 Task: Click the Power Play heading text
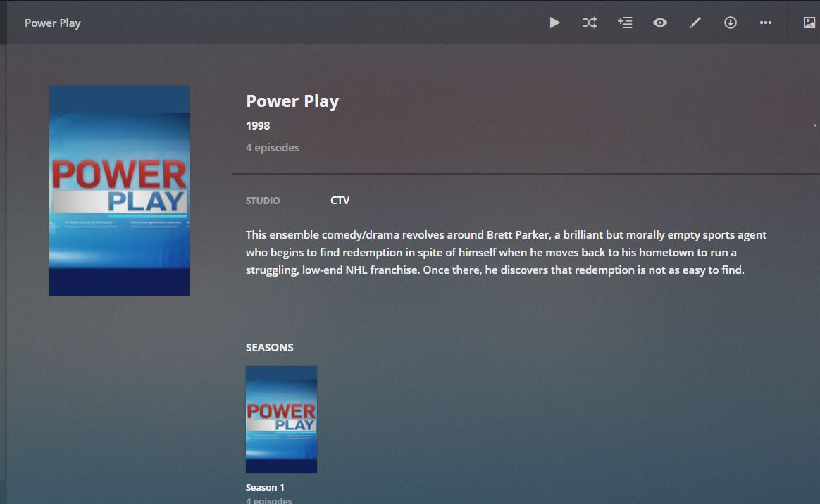point(292,101)
